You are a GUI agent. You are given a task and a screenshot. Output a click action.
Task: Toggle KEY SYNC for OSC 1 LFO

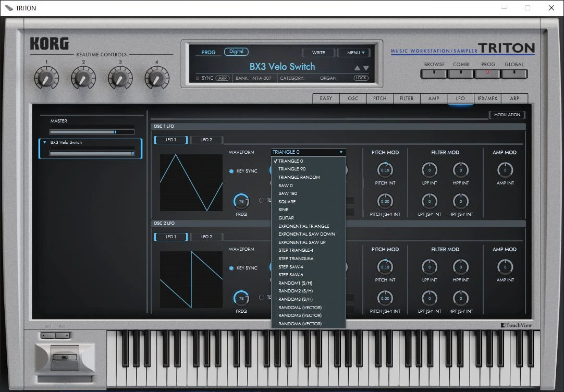click(231, 171)
